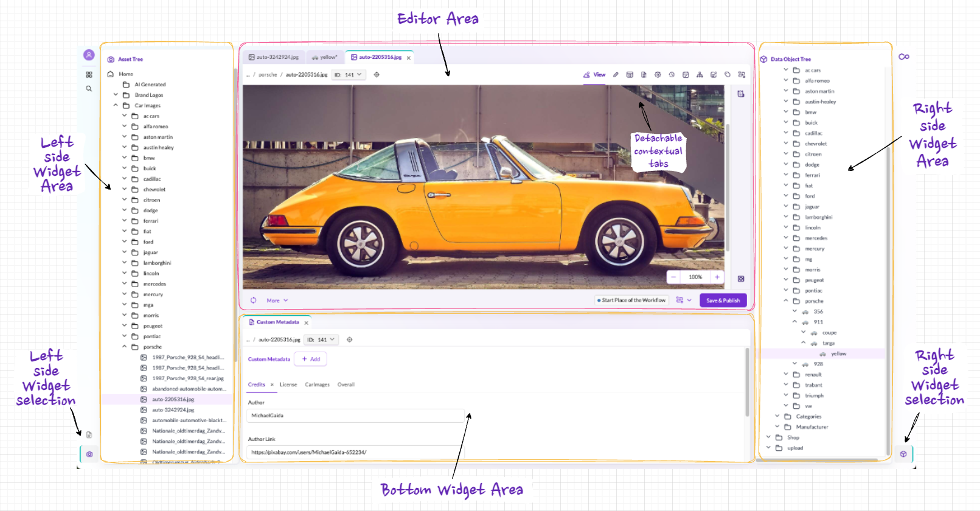Select the data object cube icon bottom-right
The height and width of the screenshot is (511, 980).
(903, 454)
